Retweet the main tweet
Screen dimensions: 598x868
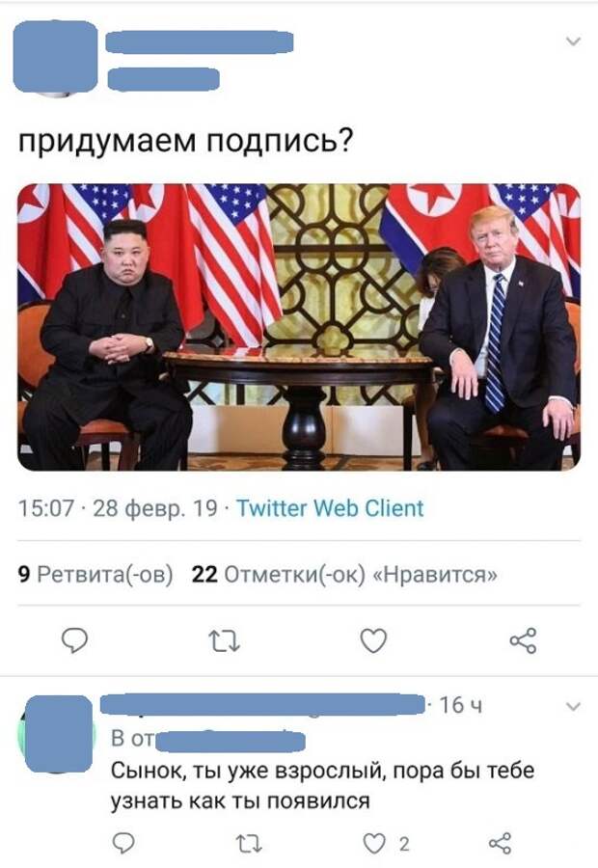click(224, 641)
